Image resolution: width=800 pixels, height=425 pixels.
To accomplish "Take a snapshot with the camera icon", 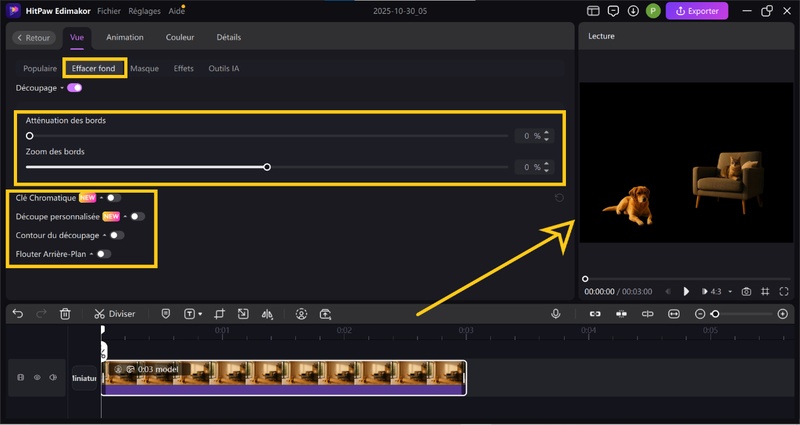I will [x=746, y=291].
